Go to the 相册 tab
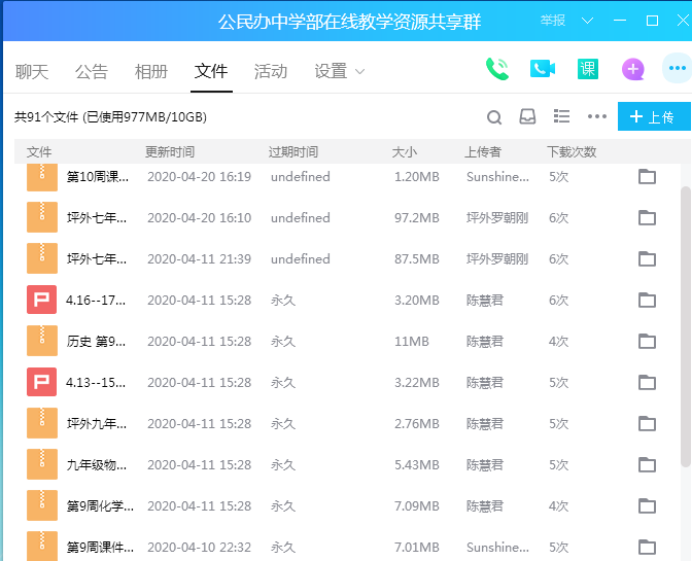The height and width of the screenshot is (562, 693). (151, 71)
